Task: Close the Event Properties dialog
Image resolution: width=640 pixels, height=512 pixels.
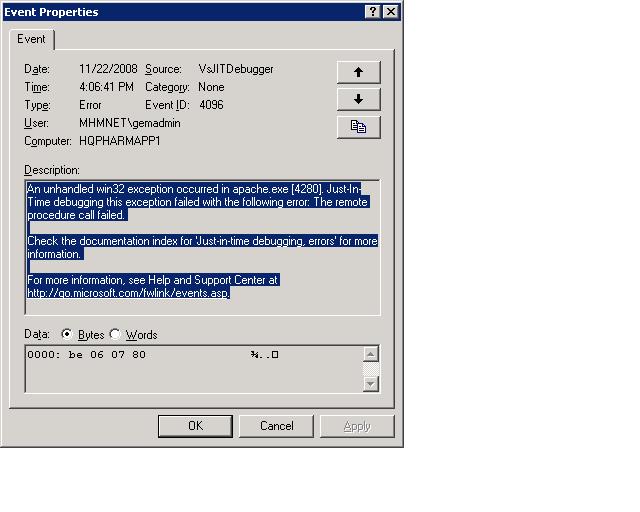Action: tap(391, 12)
